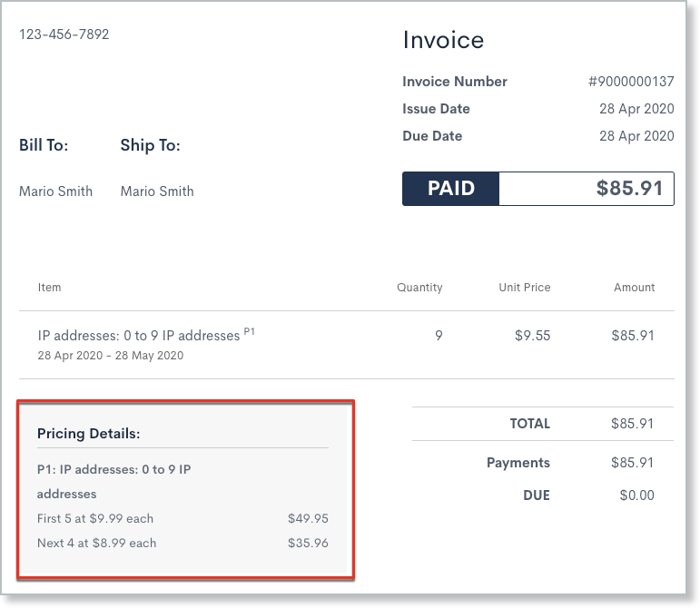This screenshot has height=608, width=700.
Task: Click the IP addresses line item
Action: click(x=139, y=336)
